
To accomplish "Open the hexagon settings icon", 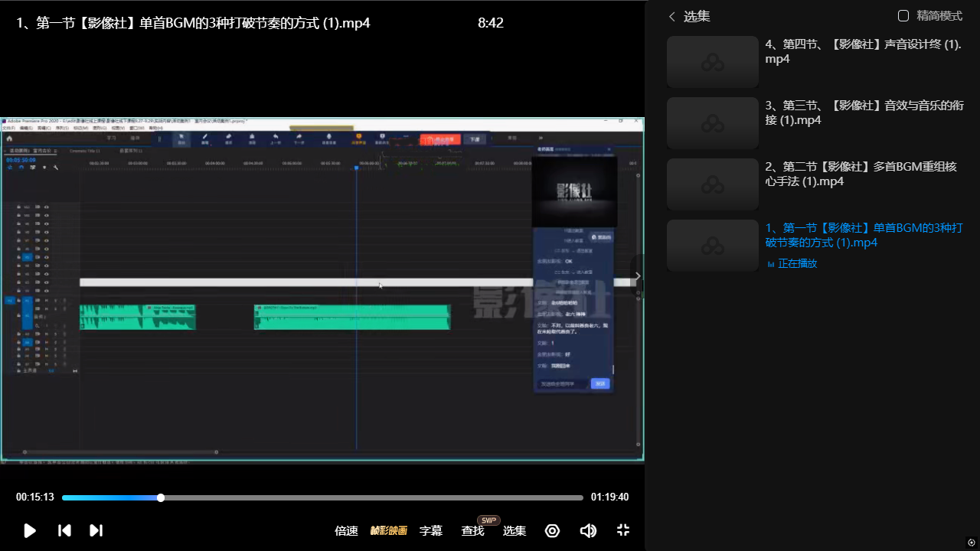I will tap(552, 530).
